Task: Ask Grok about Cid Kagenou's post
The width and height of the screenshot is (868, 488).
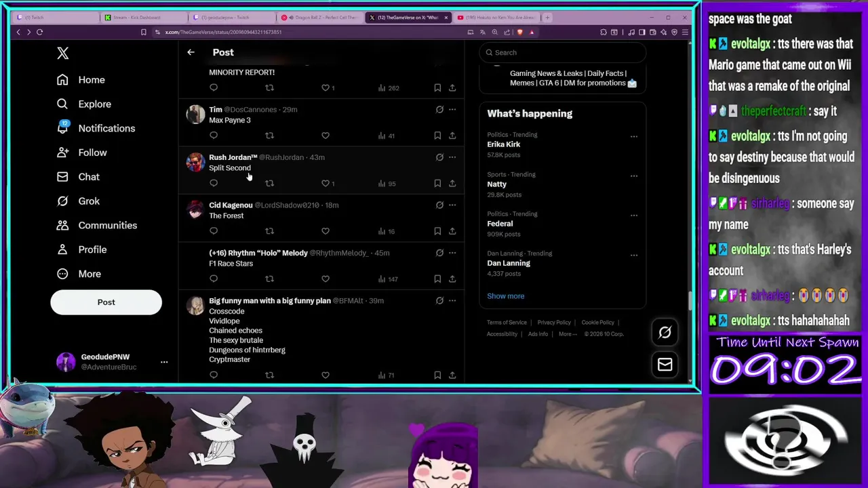Action: pos(439,205)
